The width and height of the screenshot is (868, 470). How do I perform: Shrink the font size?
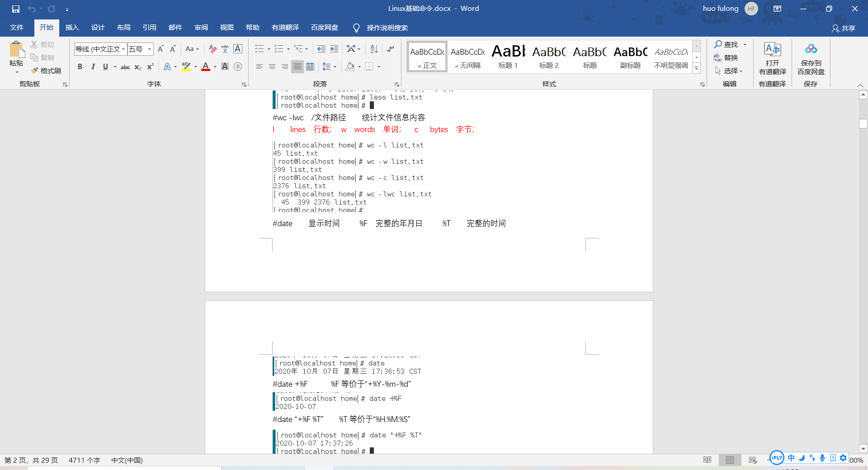coord(173,49)
